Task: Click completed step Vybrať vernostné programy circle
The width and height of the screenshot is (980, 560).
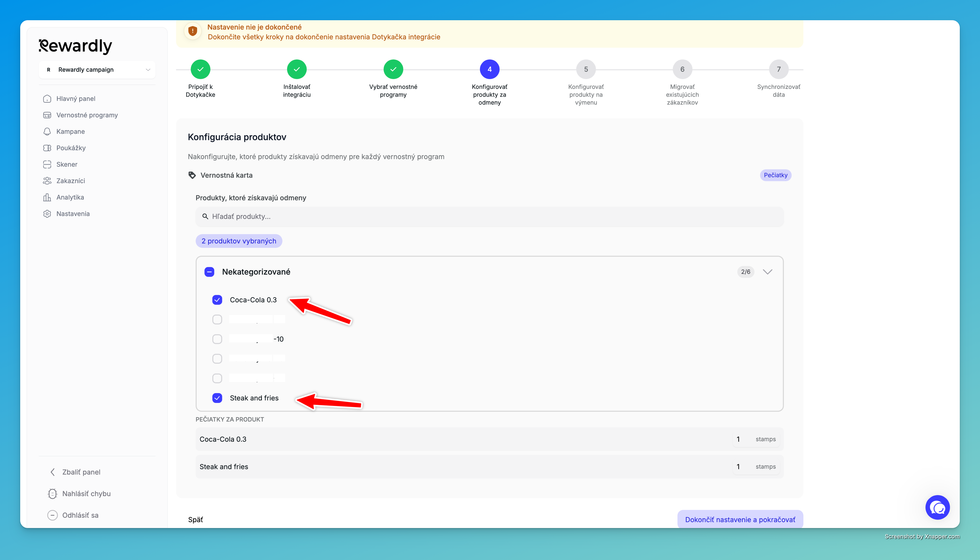Action: click(393, 69)
